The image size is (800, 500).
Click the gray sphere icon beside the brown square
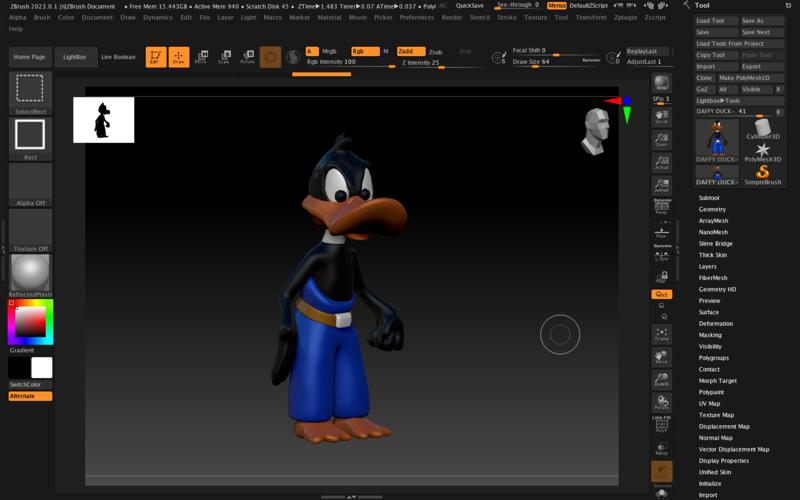pos(293,57)
